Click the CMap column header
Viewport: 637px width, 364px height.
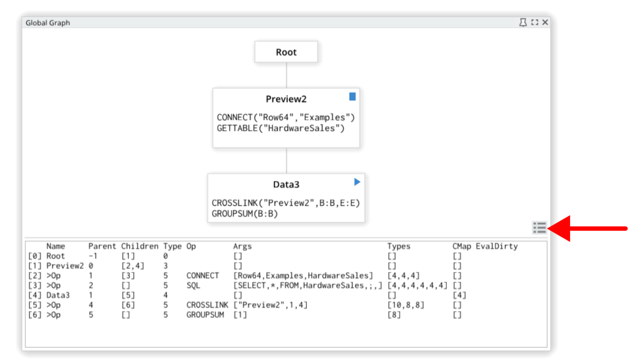(462, 246)
